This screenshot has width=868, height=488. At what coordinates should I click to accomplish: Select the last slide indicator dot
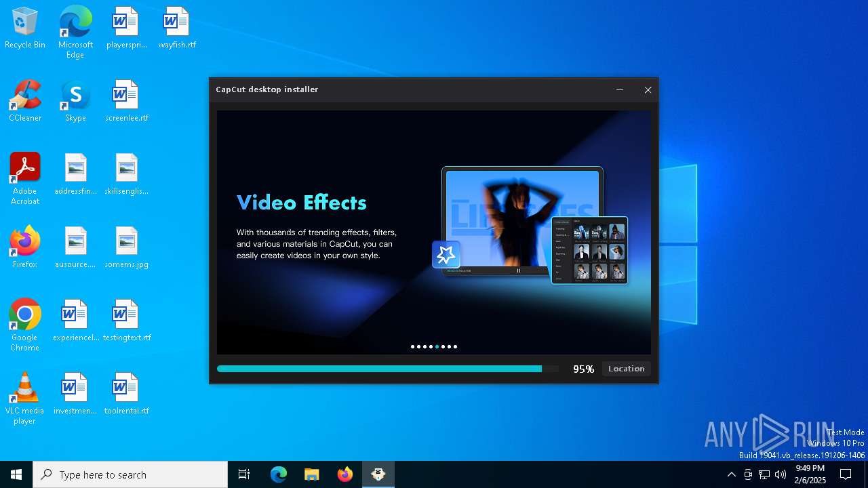[455, 346]
